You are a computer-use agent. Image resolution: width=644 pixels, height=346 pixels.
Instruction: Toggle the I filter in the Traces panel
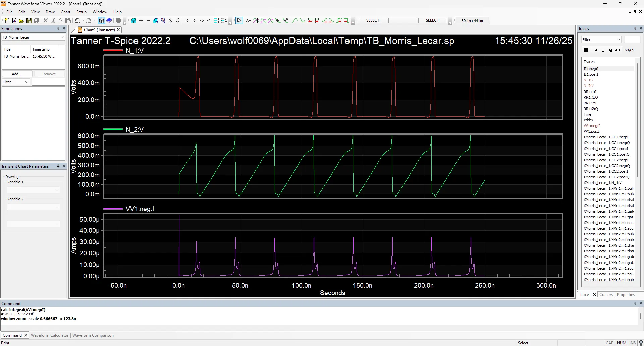point(603,50)
